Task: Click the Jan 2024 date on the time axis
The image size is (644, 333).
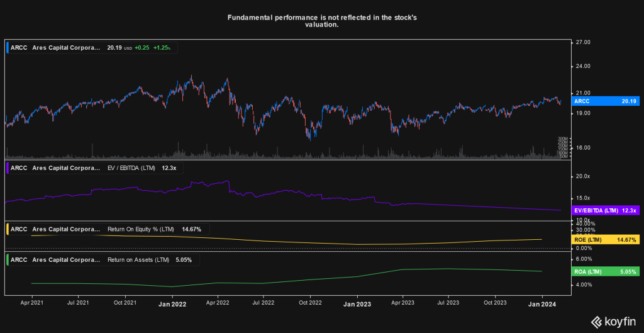Action: (x=543, y=303)
